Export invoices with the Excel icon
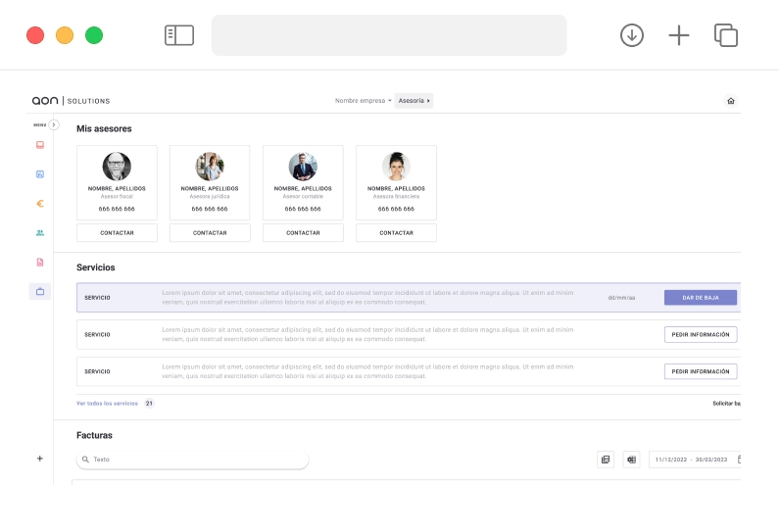 (631, 459)
